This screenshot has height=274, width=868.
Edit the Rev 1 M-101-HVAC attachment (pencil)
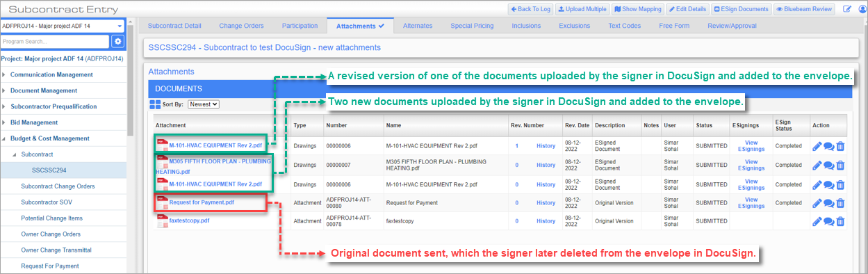tap(817, 146)
